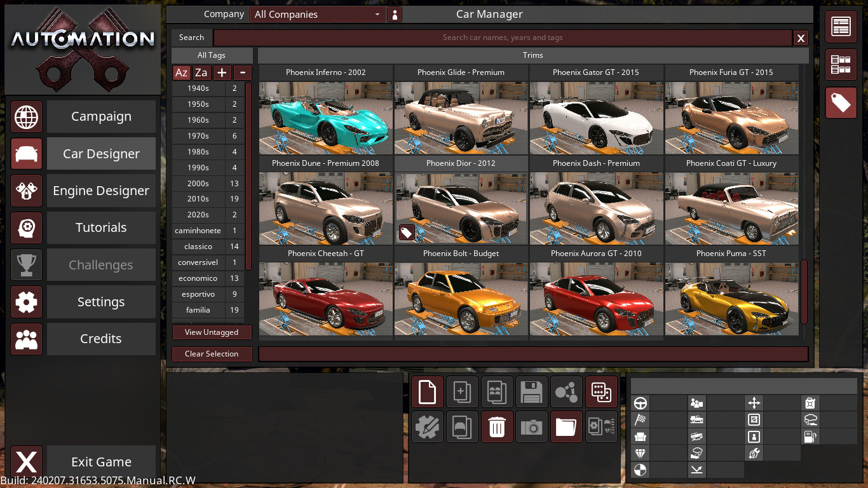868x488 pixels.
Task: Click the X icon beside Exit Game
Action: [x=27, y=462]
